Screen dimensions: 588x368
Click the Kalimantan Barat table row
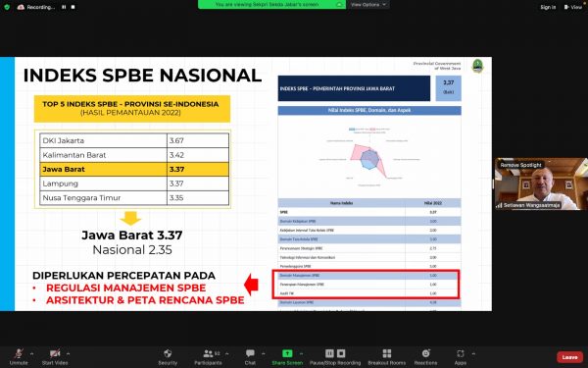[134, 155]
